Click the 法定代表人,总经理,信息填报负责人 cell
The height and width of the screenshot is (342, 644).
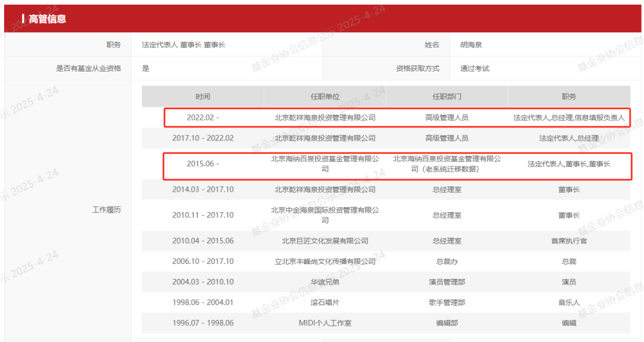pos(569,118)
